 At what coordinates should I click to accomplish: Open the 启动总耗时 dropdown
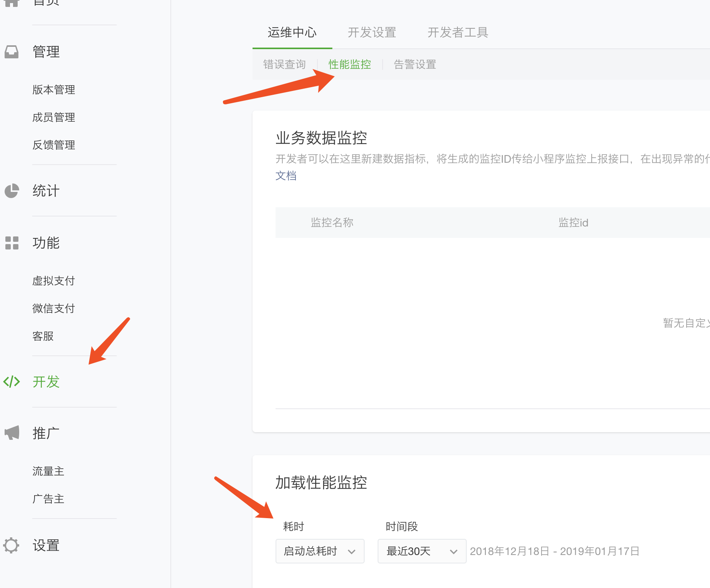pos(320,551)
